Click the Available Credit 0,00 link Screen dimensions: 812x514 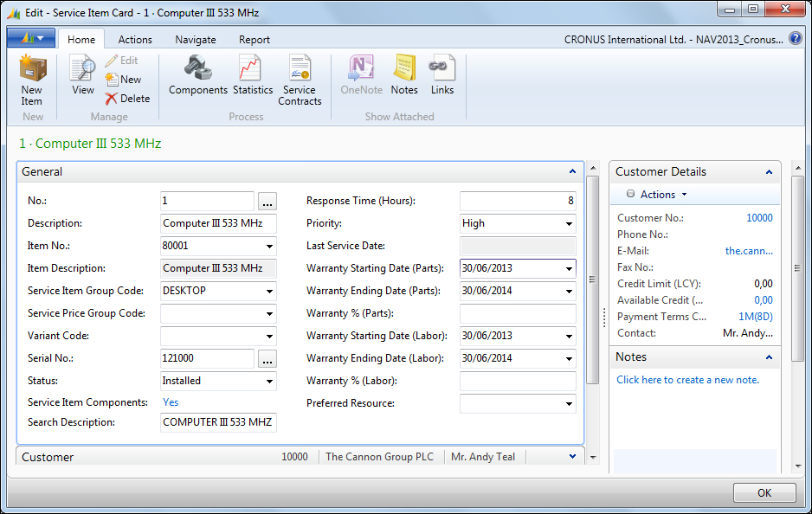coord(764,300)
